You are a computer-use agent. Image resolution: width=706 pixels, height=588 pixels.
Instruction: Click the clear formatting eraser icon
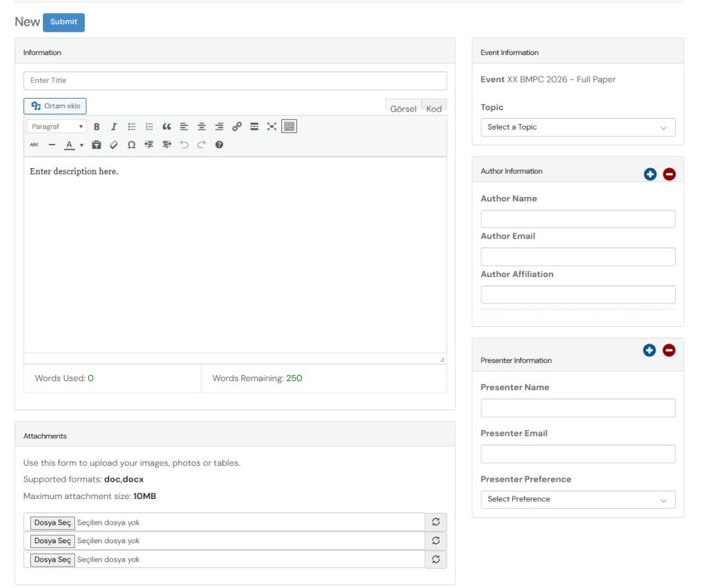[x=114, y=145]
